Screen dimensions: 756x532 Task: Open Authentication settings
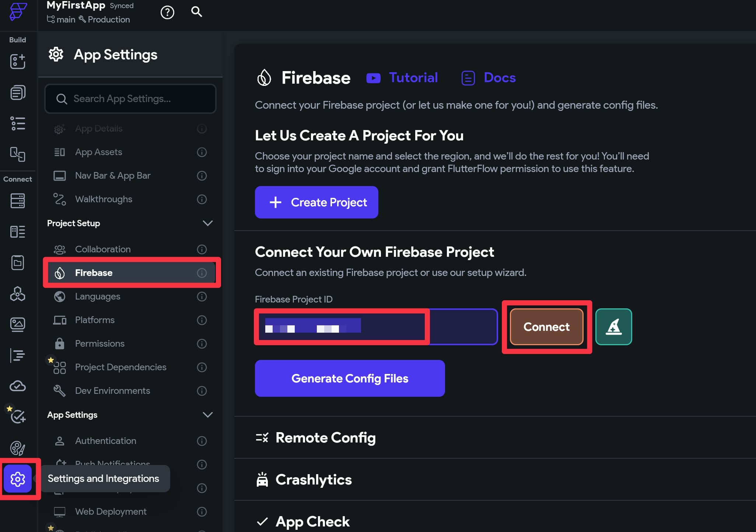[130, 441]
